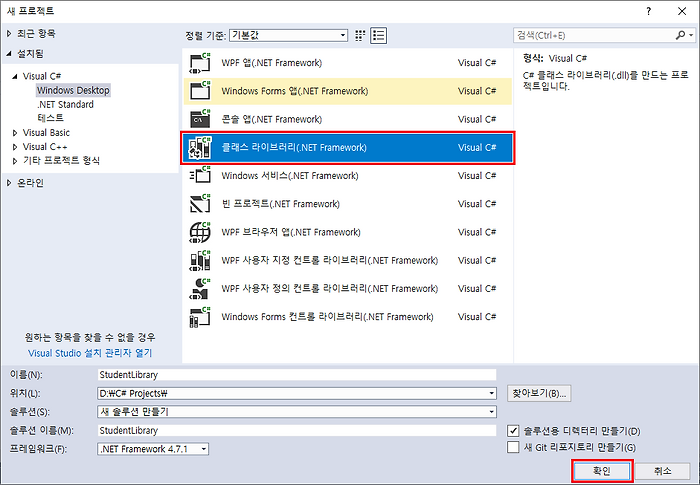This screenshot has width=700, height=485.
Task: Click the Windows 서비스 template icon
Action: point(200,176)
